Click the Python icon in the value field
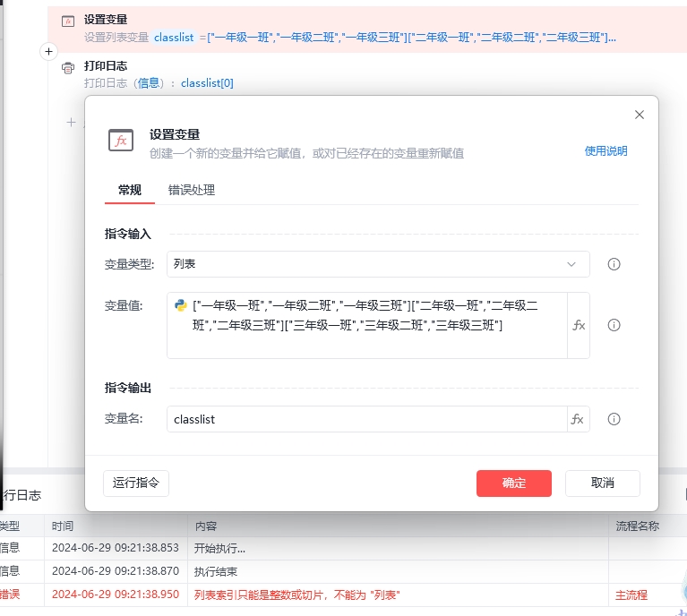 coord(181,305)
